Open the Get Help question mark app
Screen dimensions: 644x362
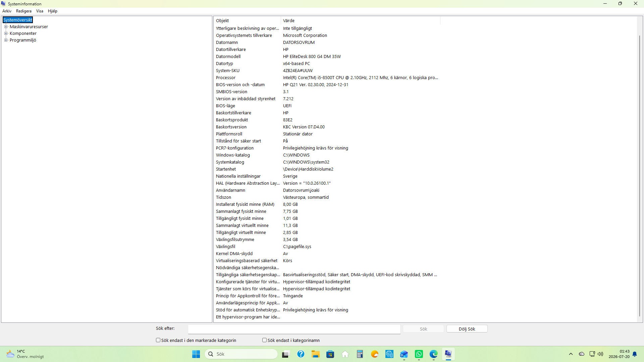[301, 354]
